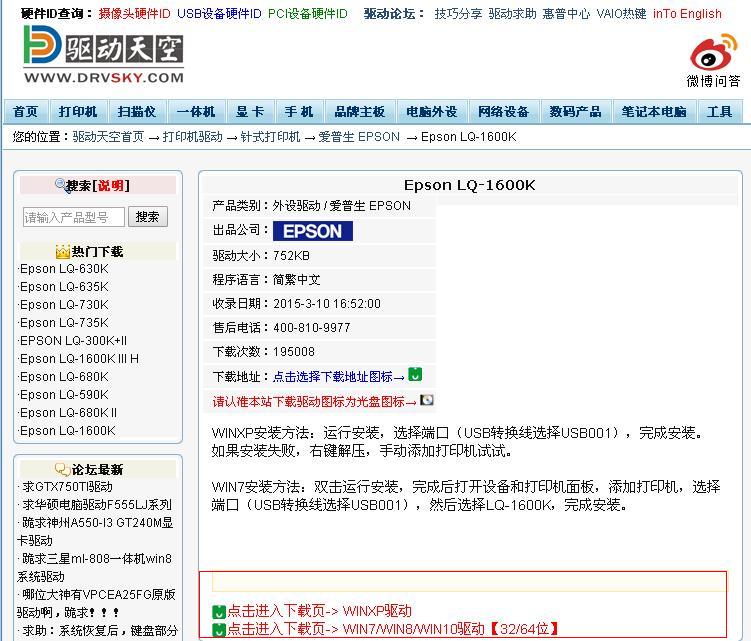Open the 数码产品 nav tab
The height and width of the screenshot is (641, 751).
[x=575, y=112]
